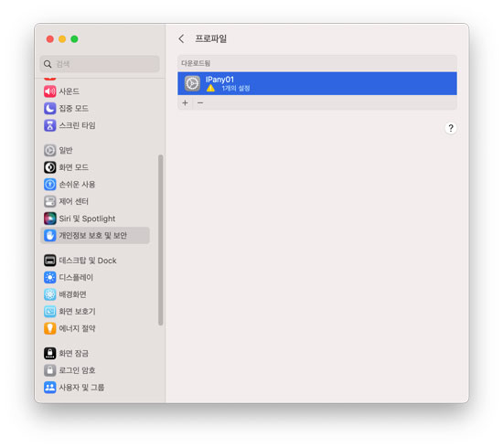The height and width of the screenshot is (448, 503).
Task: Select the 손쉬운 사용 accessibility icon
Action: (49, 185)
